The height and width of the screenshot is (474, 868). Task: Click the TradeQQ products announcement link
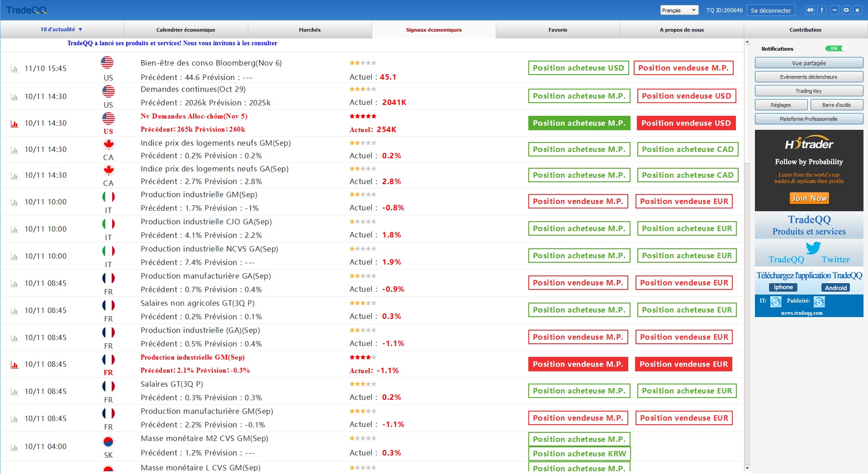tap(172, 43)
